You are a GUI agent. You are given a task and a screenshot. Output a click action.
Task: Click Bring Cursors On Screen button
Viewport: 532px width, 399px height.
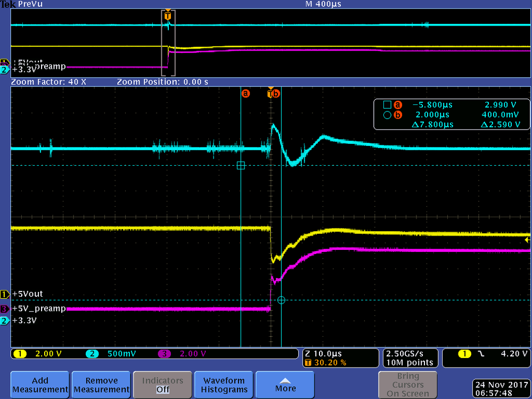point(408,385)
